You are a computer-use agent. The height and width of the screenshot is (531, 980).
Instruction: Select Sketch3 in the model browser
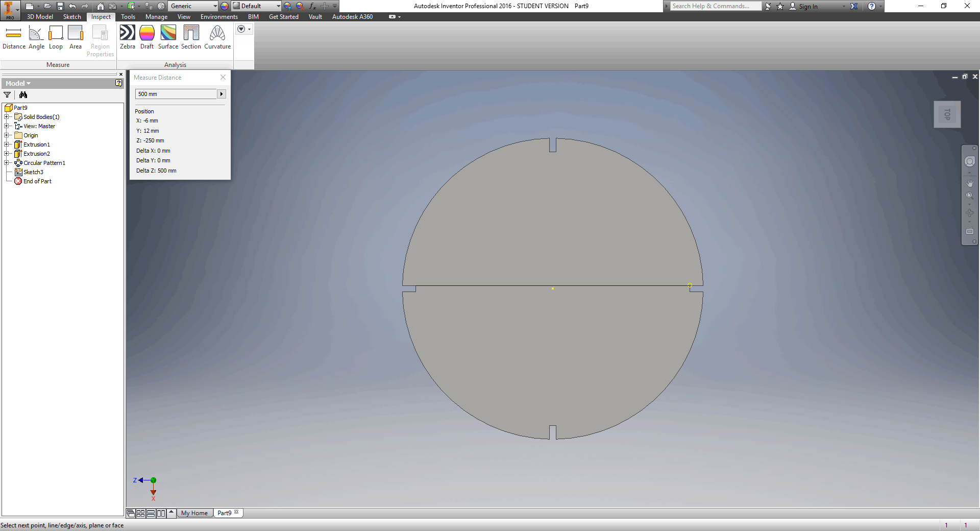33,172
